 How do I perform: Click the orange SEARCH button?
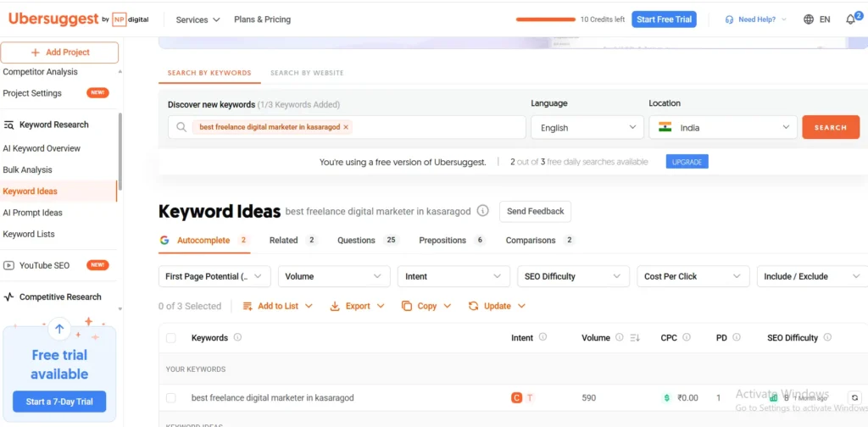click(831, 127)
